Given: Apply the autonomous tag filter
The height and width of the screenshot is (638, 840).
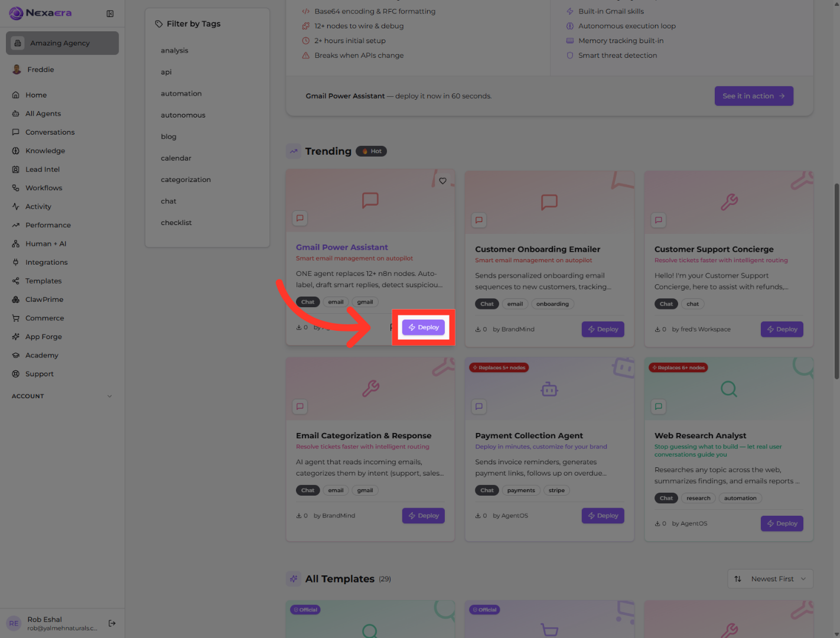Looking at the screenshot, I should pyautogui.click(x=183, y=115).
